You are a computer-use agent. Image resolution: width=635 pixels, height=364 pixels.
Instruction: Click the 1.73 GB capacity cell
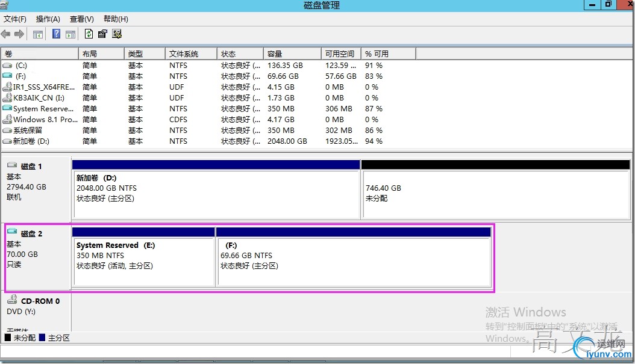(x=281, y=98)
